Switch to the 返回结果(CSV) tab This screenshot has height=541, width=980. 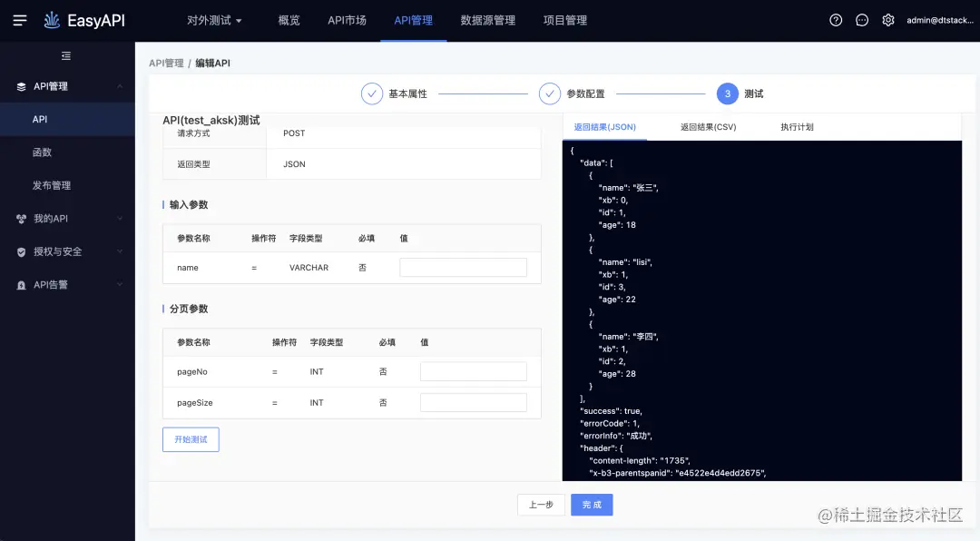[x=708, y=127]
